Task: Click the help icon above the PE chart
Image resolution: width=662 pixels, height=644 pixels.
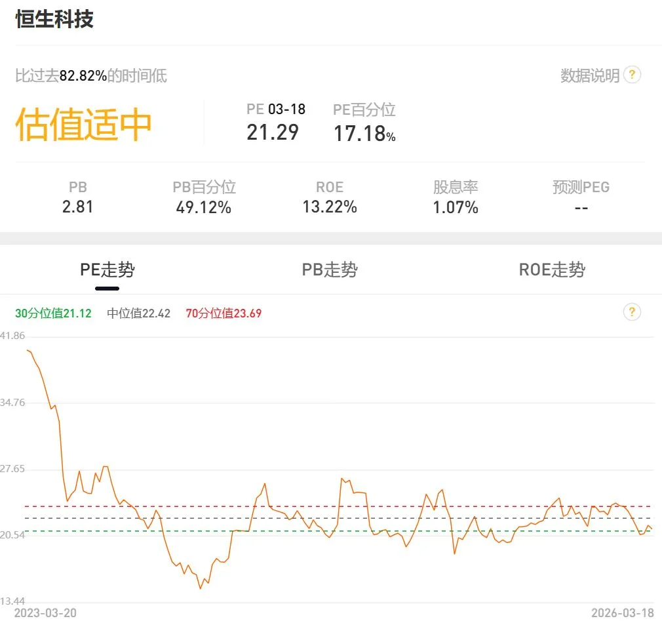Action: pos(632,312)
